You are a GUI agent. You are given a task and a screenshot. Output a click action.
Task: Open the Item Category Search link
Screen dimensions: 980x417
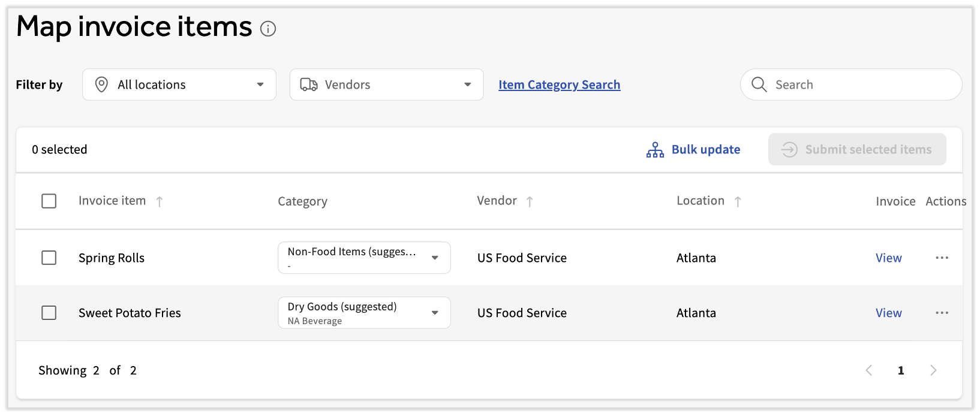click(559, 84)
